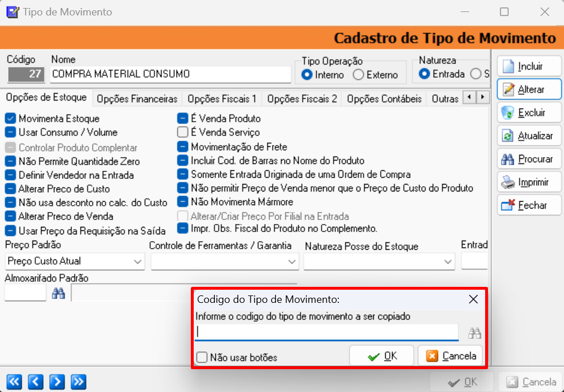The height and width of the screenshot is (392, 564).
Task: Select the Interno operation radio button
Action: tap(307, 75)
